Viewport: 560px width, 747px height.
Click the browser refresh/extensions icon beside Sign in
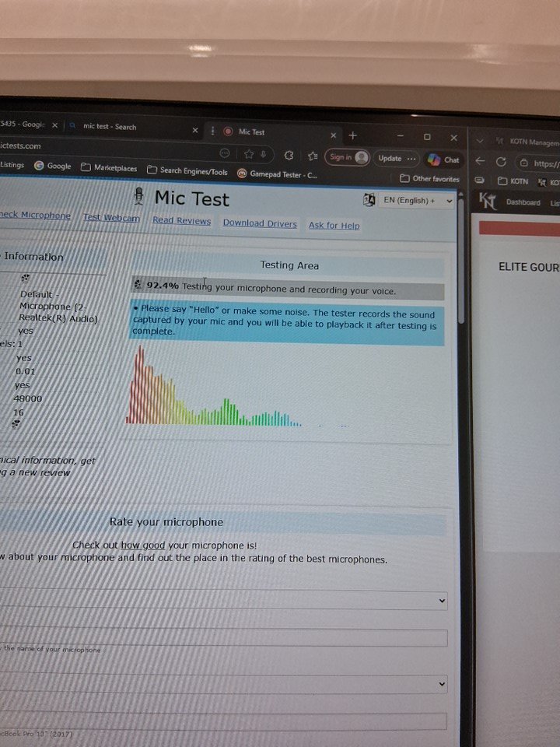tap(289, 156)
